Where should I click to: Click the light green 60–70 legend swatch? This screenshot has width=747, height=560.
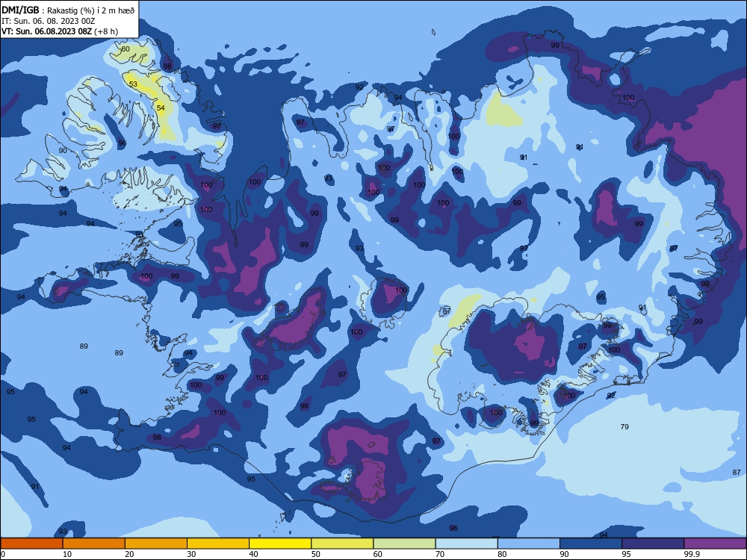(x=404, y=544)
